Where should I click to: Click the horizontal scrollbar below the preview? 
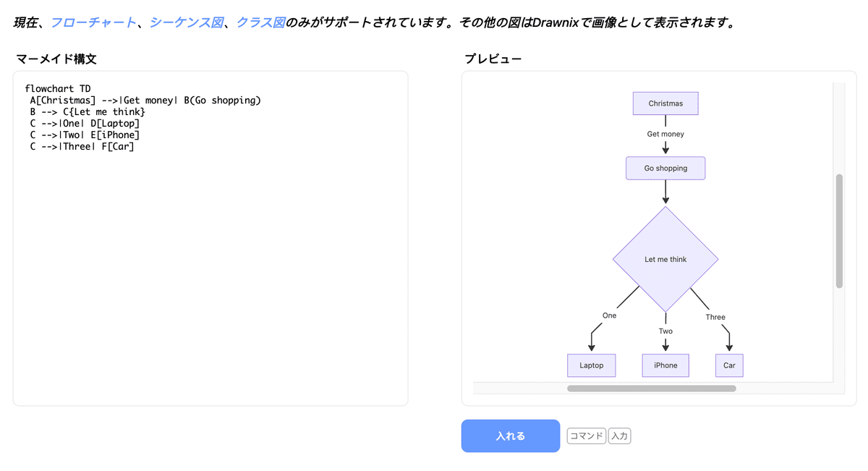pos(651,389)
